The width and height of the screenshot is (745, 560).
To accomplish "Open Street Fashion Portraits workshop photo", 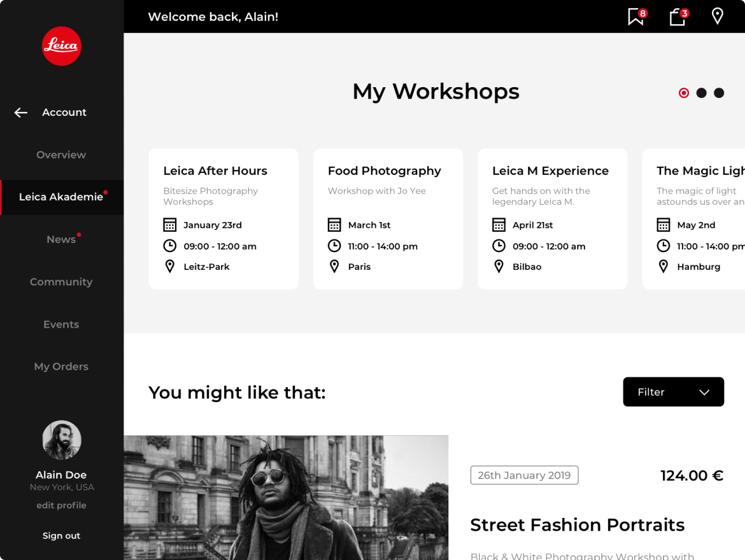I will click(286, 497).
